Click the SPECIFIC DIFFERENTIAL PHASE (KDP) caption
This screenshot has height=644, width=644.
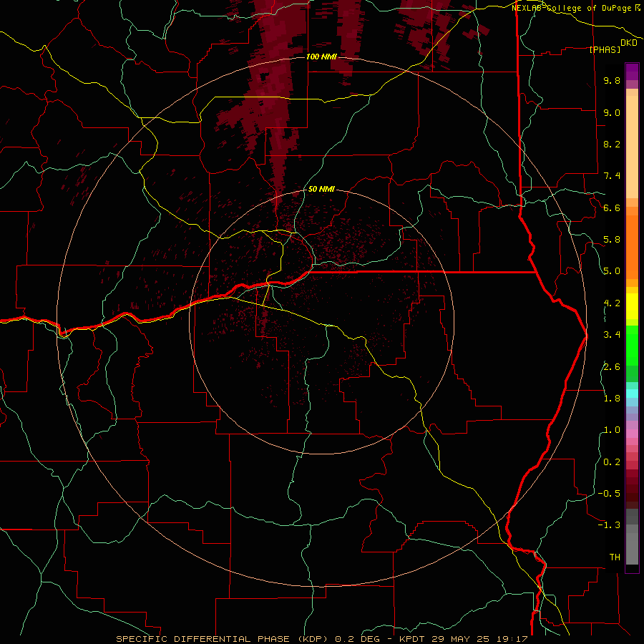coord(223,639)
